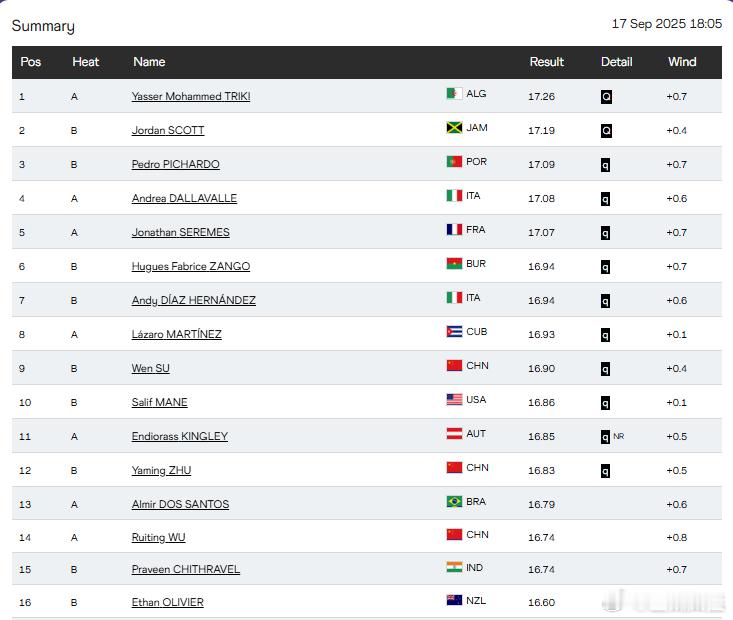Open Hugues Fabrice ZANGO link

(x=191, y=267)
